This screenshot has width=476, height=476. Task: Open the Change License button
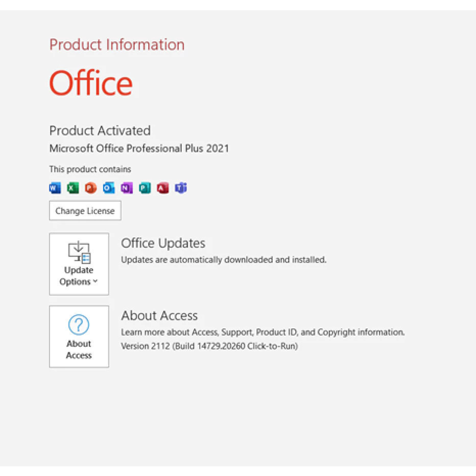[85, 211]
